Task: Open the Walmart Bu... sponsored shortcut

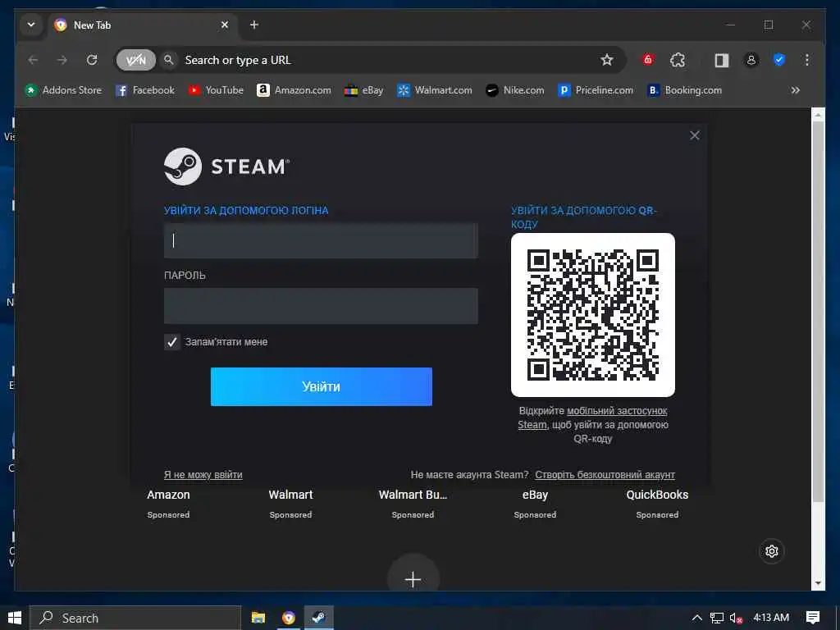Action: (x=413, y=503)
